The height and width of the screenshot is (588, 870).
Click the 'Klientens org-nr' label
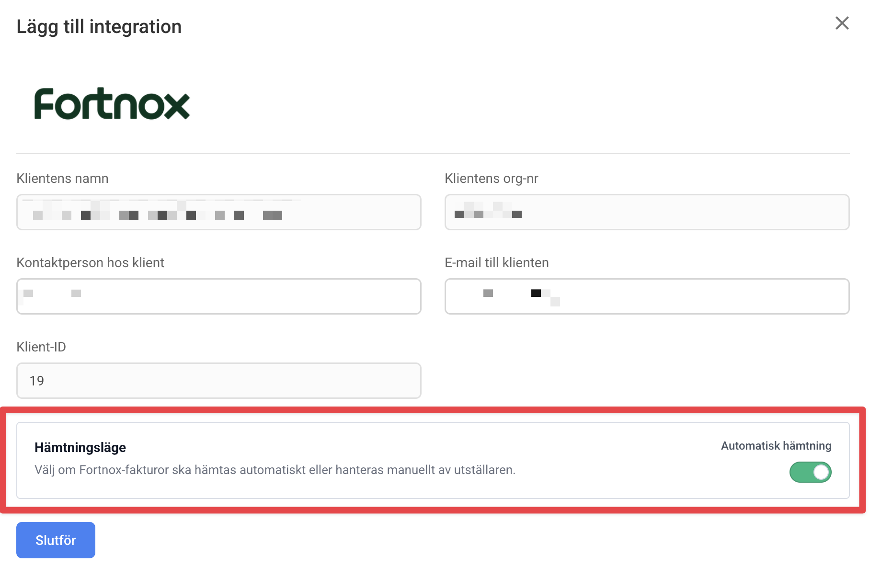click(x=492, y=179)
